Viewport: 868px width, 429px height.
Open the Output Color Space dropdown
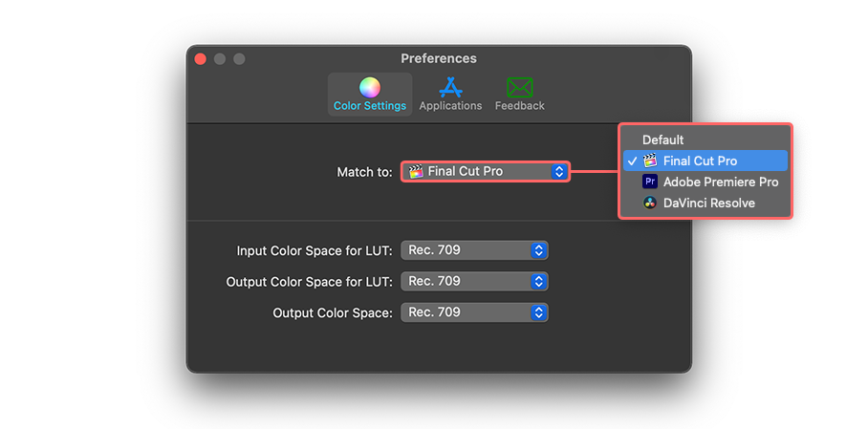[474, 312]
